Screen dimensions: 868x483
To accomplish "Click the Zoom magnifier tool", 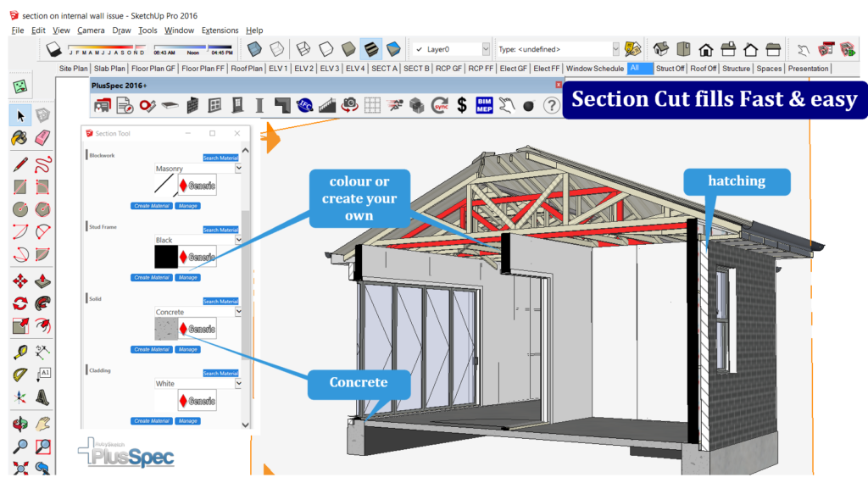I will 20,446.
